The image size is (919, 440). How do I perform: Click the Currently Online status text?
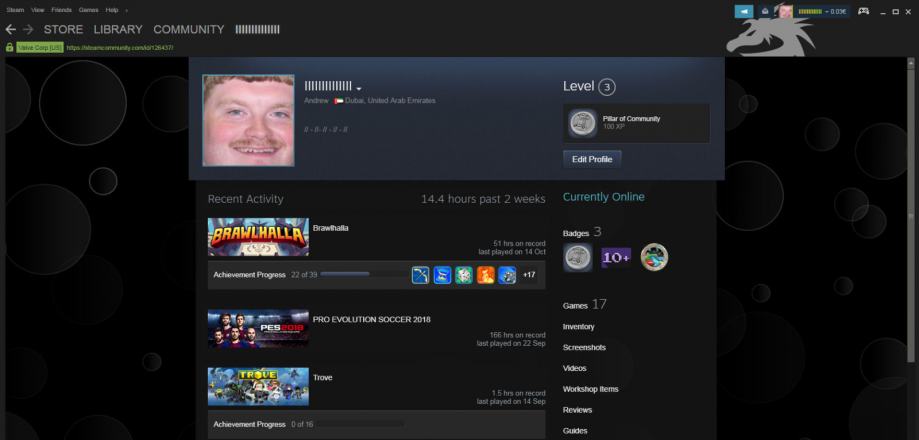604,197
